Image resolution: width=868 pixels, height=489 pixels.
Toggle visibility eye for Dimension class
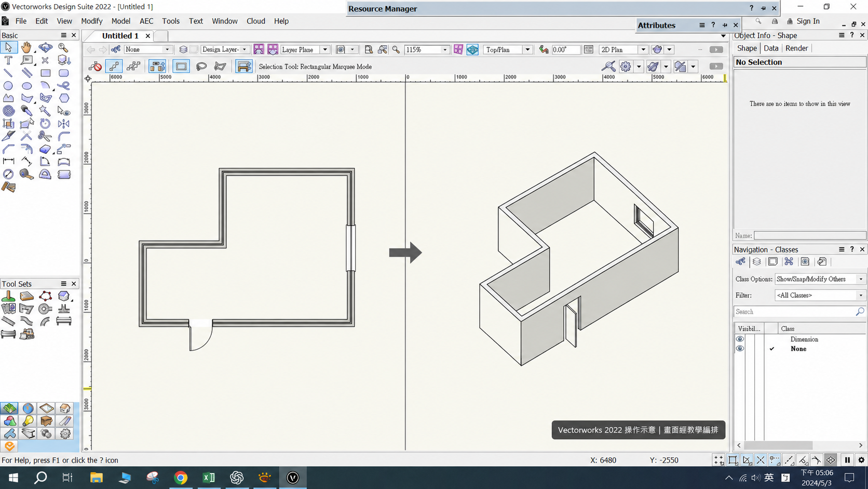[740, 339]
